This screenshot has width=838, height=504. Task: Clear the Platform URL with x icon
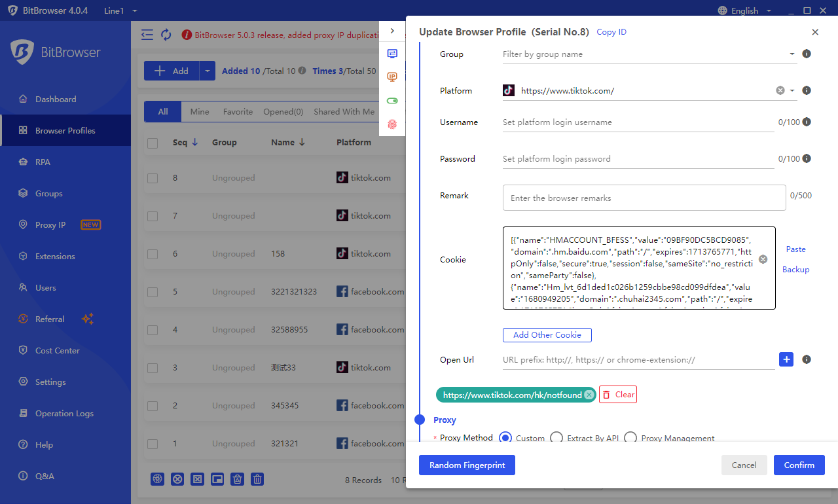click(x=780, y=91)
